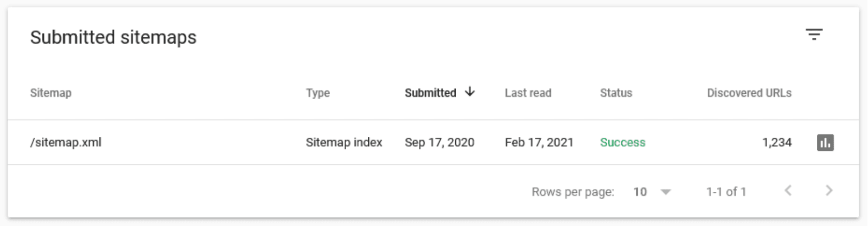Click the Submitted sort arrow icon
The image size is (868, 226).
pos(470,92)
